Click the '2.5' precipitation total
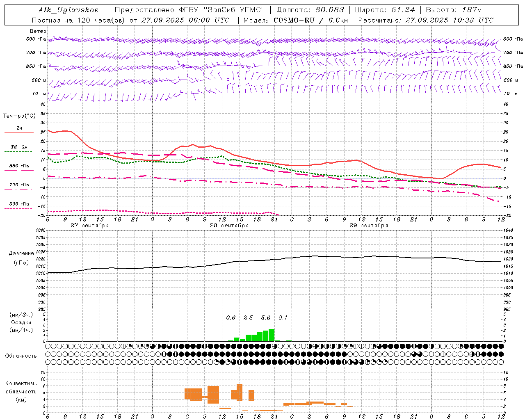Screen dimensions: 525x420 [248, 318]
